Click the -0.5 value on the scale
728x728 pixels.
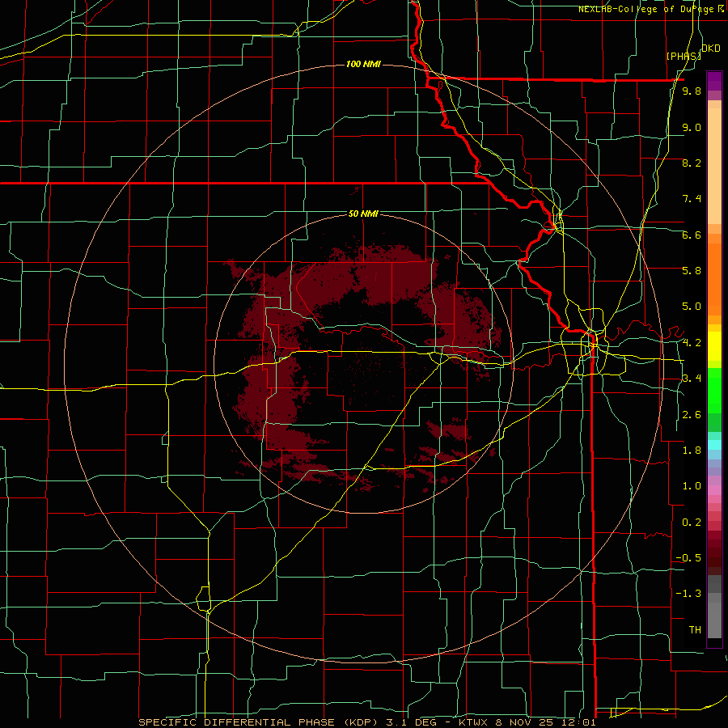[688, 558]
